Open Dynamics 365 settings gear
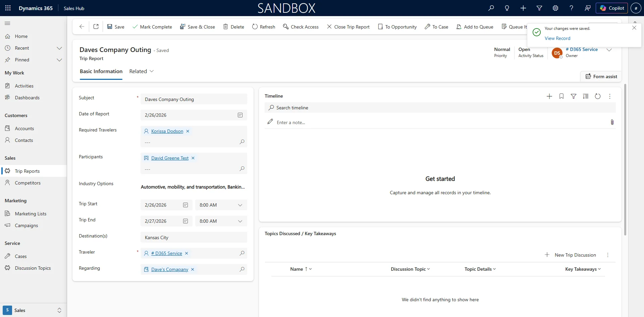The height and width of the screenshot is (317, 644). coord(555,8)
